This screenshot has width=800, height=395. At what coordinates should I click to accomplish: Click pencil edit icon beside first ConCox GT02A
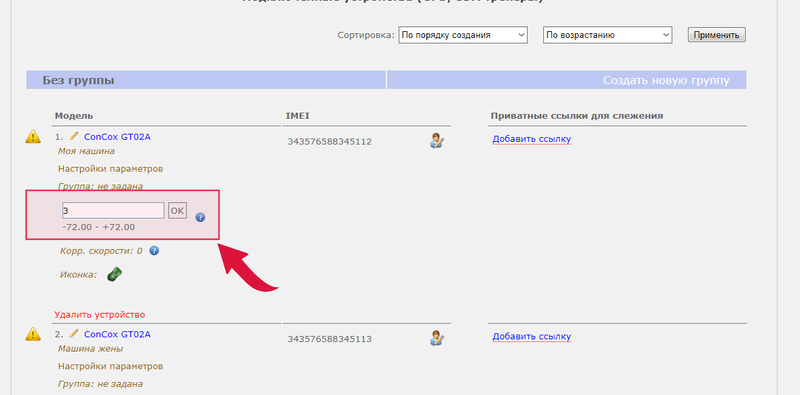pyautogui.click(x=74, y=136)
